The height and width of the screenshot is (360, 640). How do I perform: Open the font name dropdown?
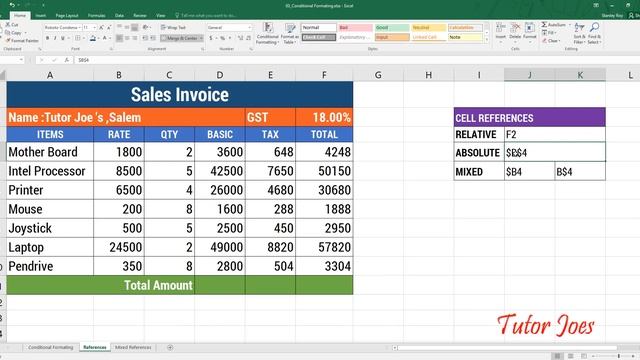(79, 27)
